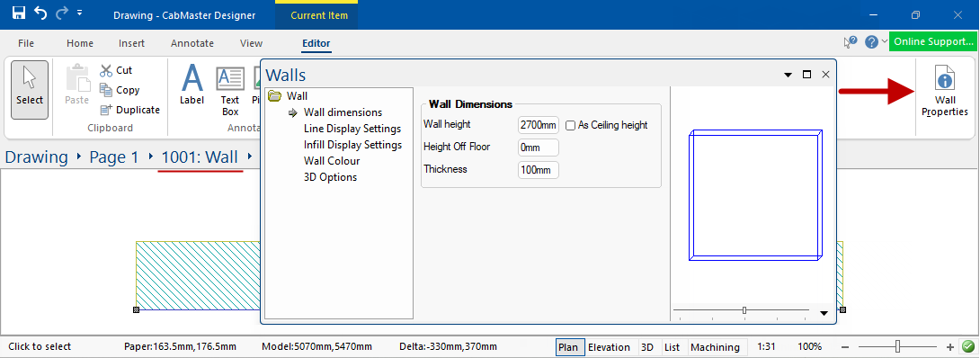Zoom in with the plus button
This screenshot has width=980, height=358.
click(950, 347)
